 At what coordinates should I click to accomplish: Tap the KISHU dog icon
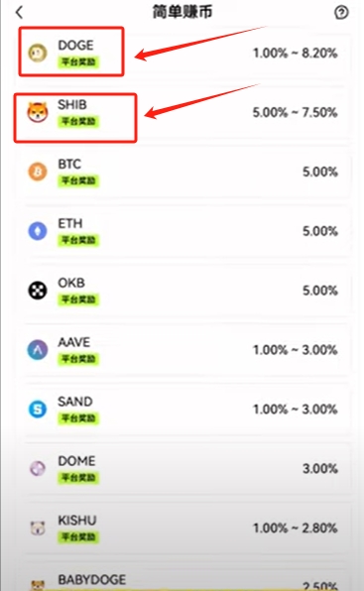point(38,529)
